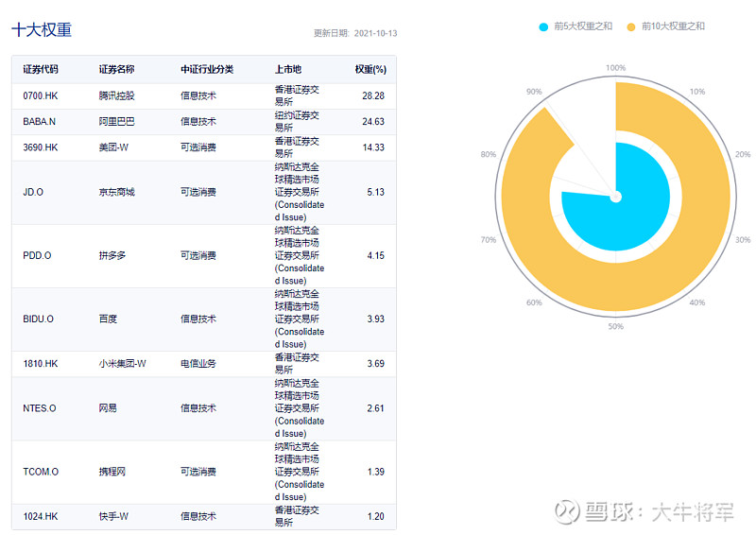
Task: Select security code BABA.N
Action: 39,122
